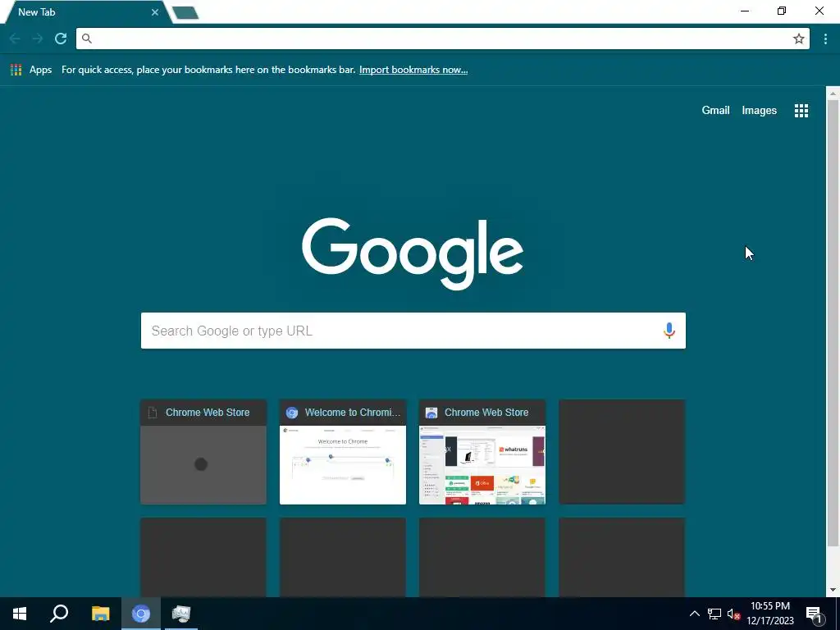Screen dimensions: 840x630
Task: Click the muted volume tray icon
Action: (x=733, y=614)
